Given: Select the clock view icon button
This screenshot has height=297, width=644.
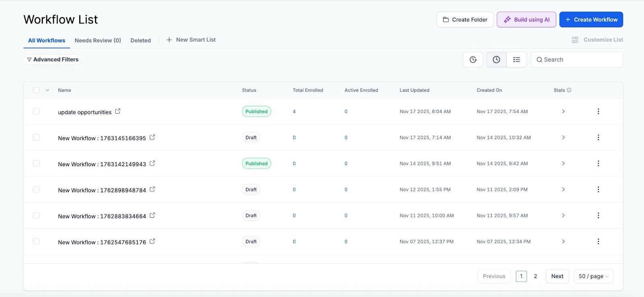Looking at the screenshot, I should [x=496, y=60].
